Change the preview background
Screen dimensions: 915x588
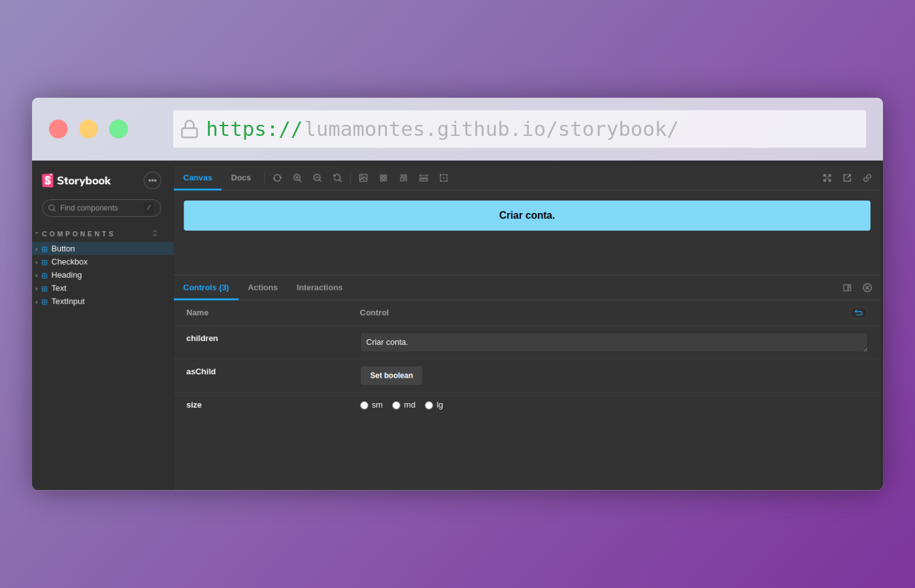363,178
